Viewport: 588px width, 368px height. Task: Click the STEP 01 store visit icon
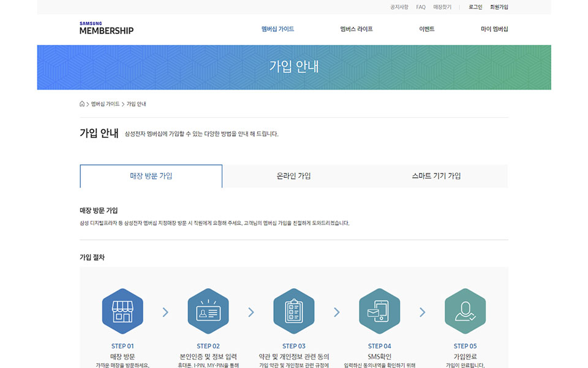[x=123, y=312]
